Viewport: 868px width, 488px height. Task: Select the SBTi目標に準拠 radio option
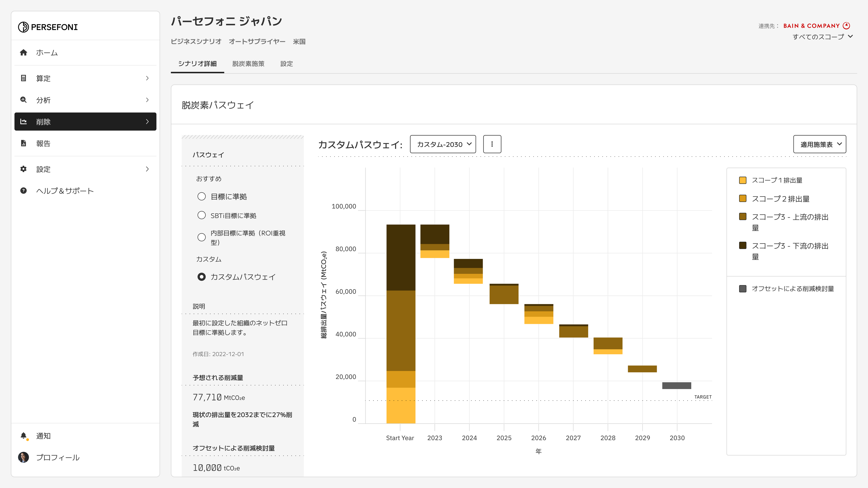point(201,215)
